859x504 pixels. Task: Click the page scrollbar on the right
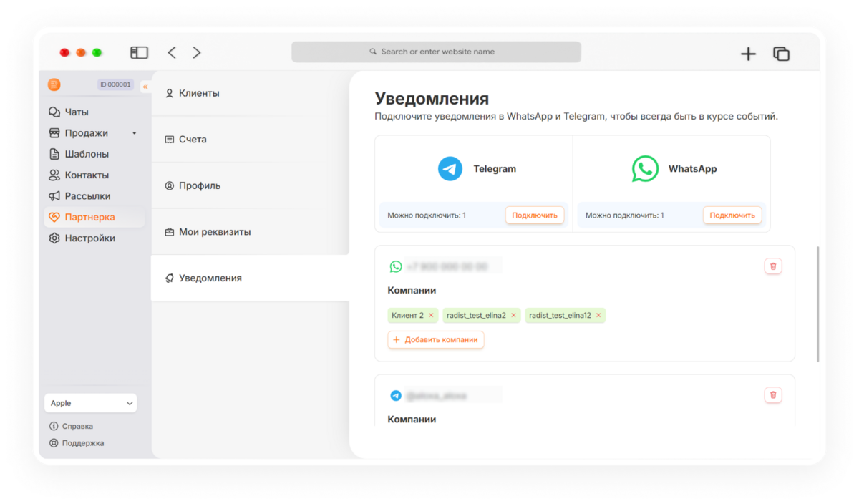818,304
